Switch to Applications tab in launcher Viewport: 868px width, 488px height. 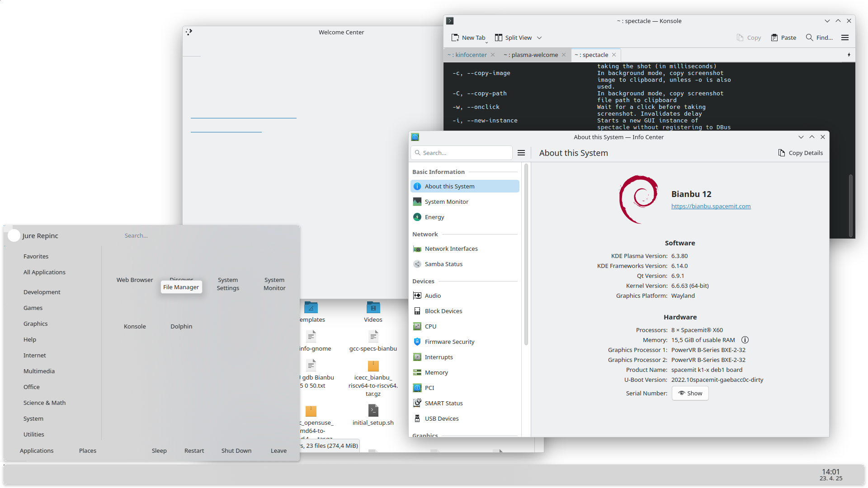click(x=36, y=450)
